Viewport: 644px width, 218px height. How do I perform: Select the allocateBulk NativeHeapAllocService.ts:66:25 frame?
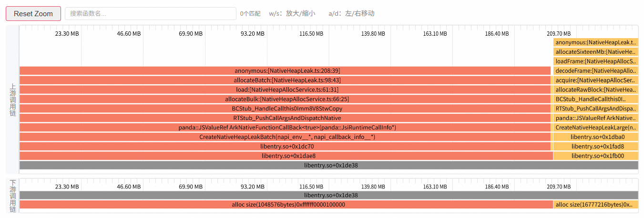(x=285, y=99)
